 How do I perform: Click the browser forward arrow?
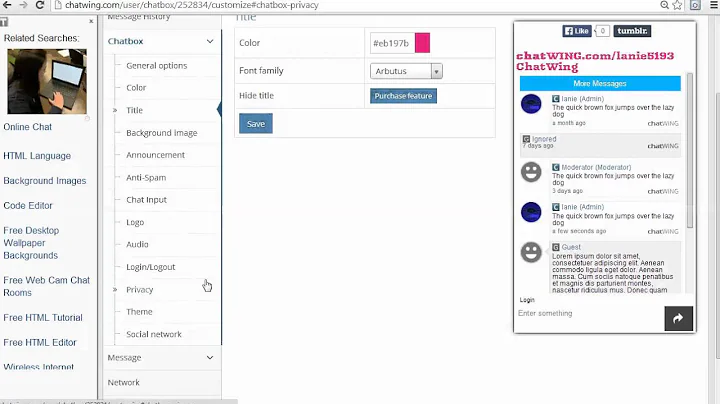[x=23, y=5]
